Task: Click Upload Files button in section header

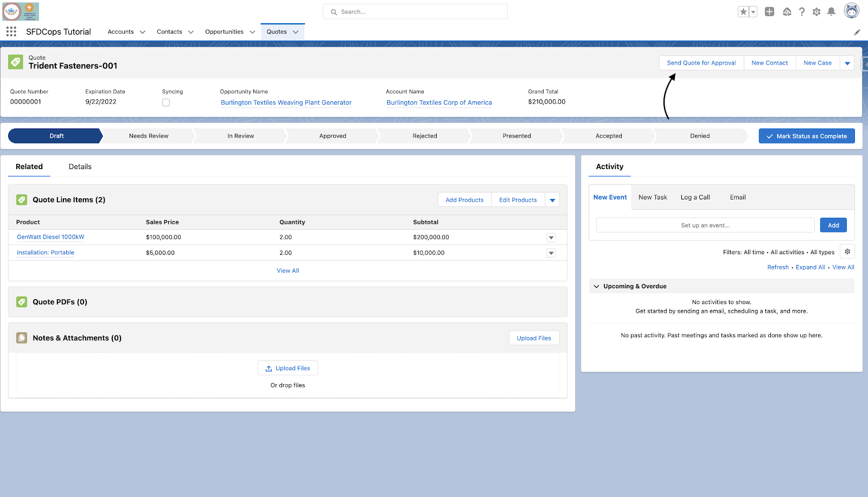Action: pos(534,338)
